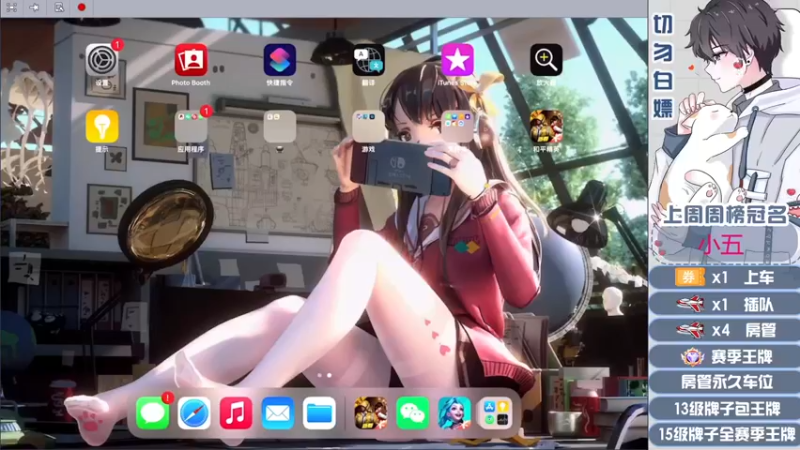The width and height of the screenshot is (800, 450).
Task: Open the unnamed folder with two apps
Action: [280, 127]
